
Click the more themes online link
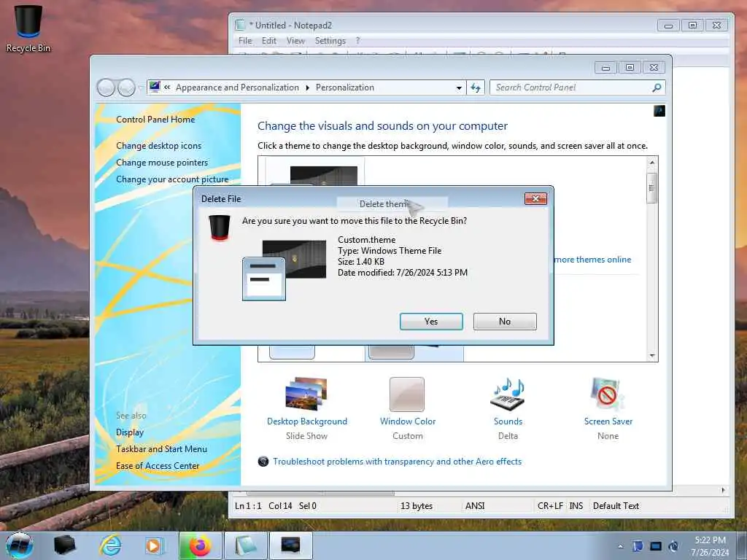click(x=592, y=260)
